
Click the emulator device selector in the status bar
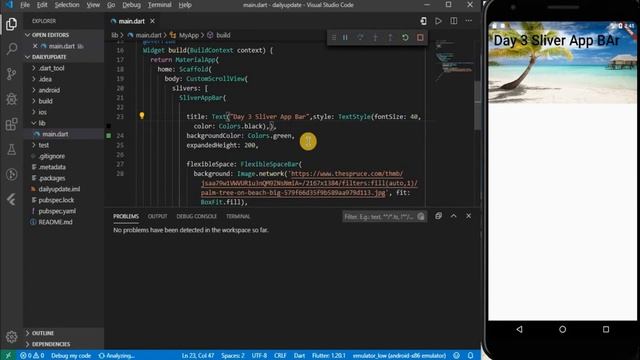coord(399,356)
